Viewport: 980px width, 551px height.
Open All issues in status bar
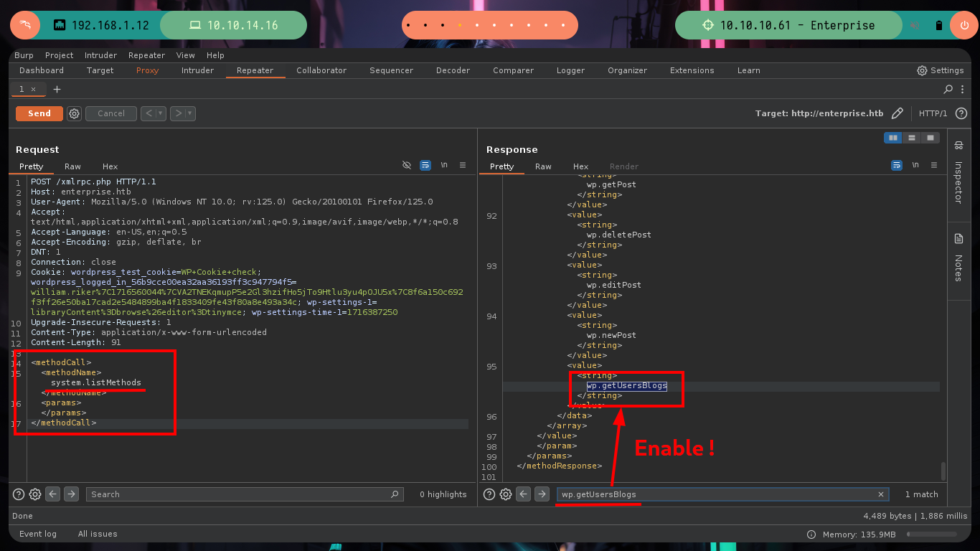pos(98,534)
